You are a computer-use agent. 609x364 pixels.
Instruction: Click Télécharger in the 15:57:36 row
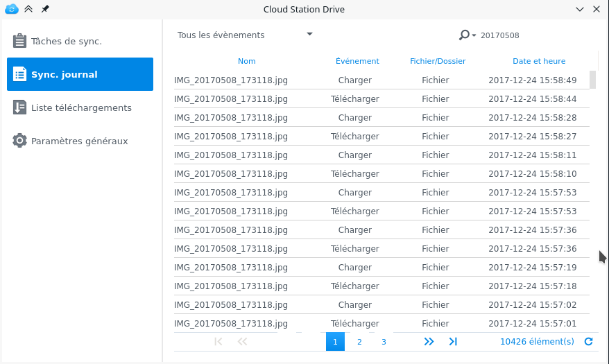[x=355, y=248]
